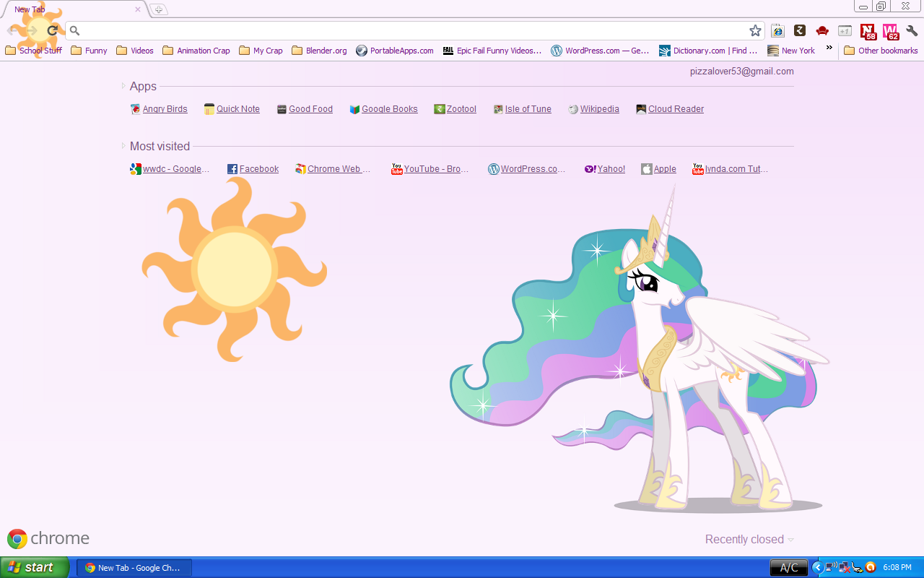Close the New Tab tab

(138, 9)
